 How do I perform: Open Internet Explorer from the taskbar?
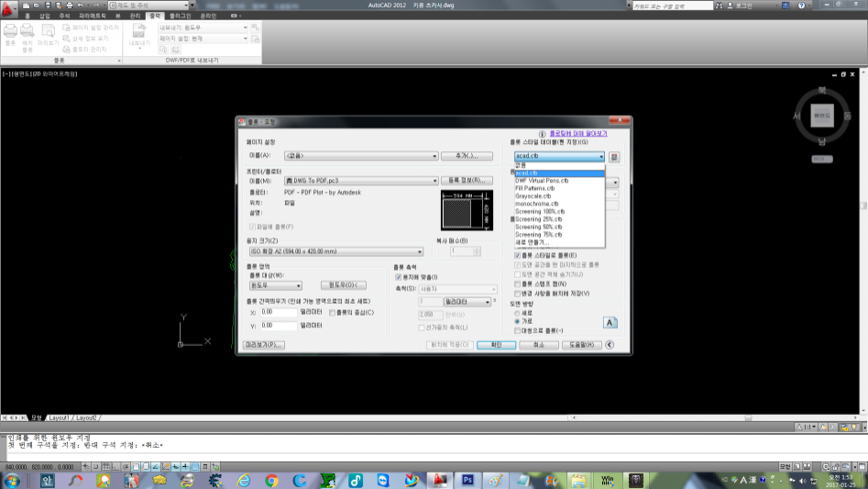pos(244,480)
